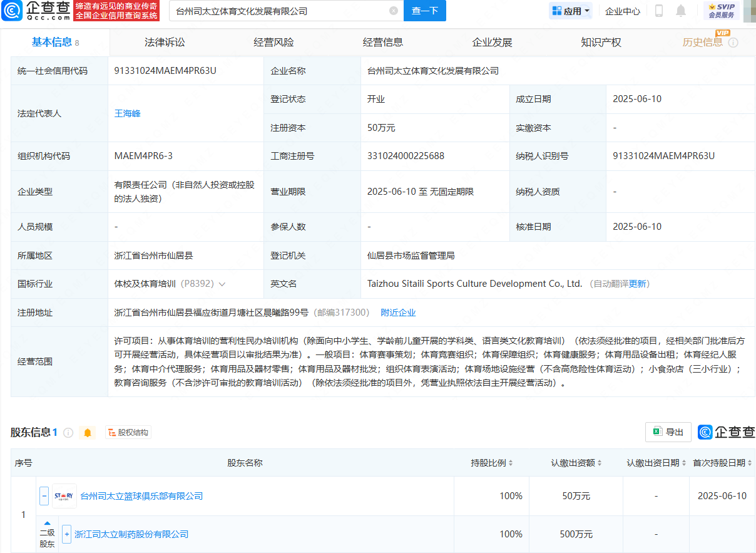Open the legal representative 王海峰 link
The width and height of the screenshot is (756, 553).
pos(127,113)
